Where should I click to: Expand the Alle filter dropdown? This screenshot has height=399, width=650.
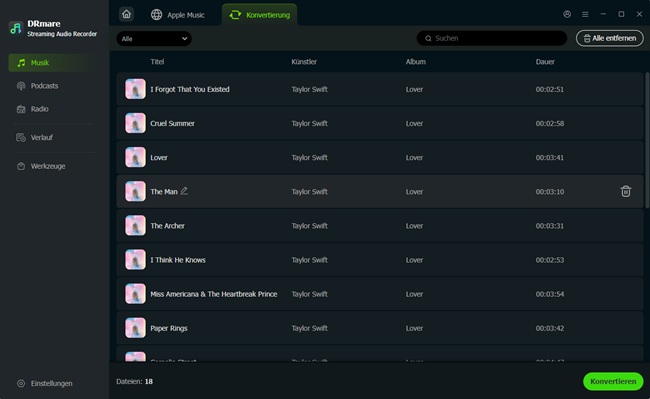pyautogui.click(x=154, y=39)
